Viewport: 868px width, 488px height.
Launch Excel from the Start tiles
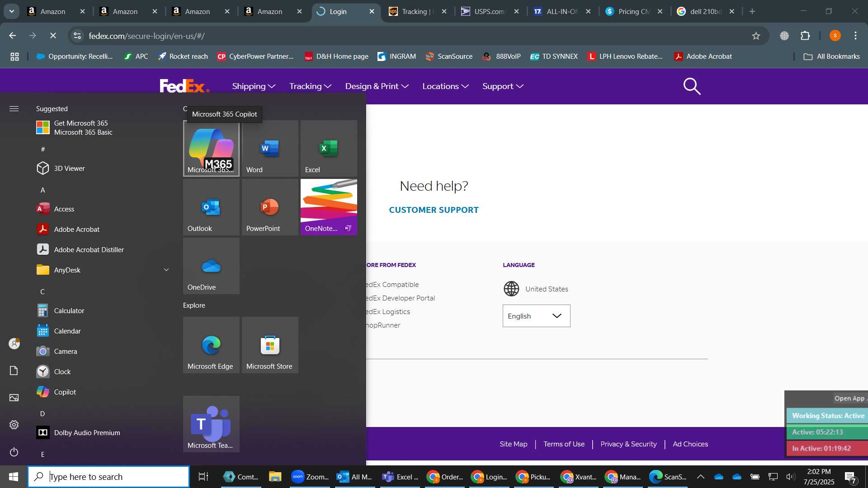[329, 148]
